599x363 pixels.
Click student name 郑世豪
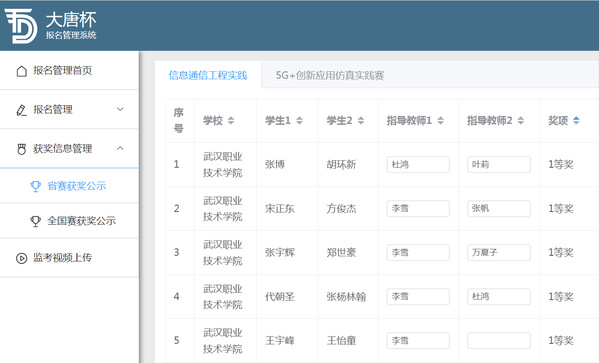tap(341, 253)
